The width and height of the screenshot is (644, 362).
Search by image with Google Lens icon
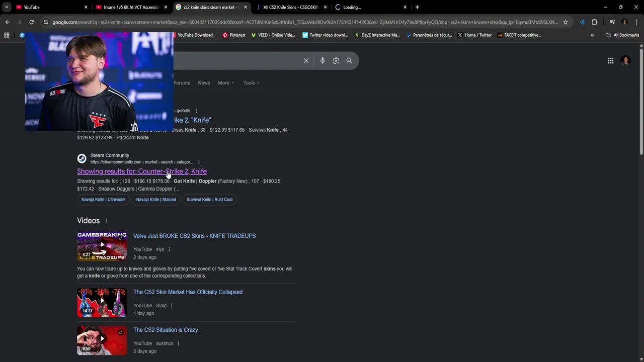336,61
